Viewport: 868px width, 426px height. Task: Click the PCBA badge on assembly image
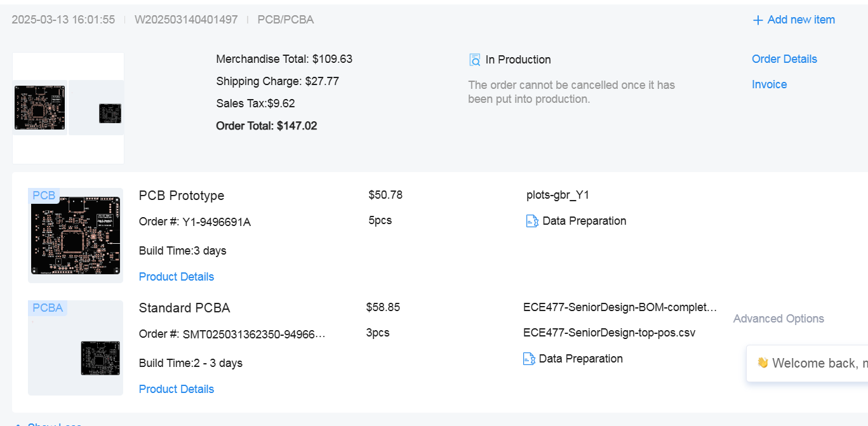click(48, 308)
